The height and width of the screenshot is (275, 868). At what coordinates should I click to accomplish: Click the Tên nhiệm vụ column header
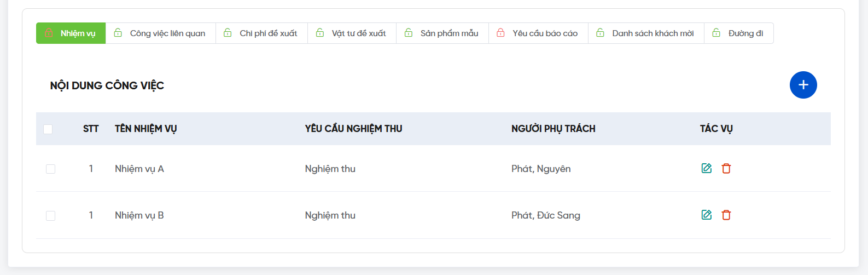(x=145, y=129)
